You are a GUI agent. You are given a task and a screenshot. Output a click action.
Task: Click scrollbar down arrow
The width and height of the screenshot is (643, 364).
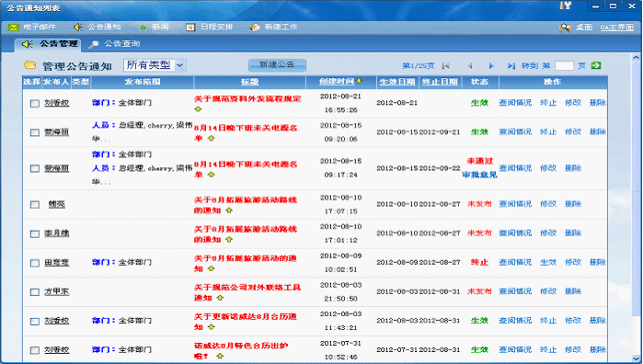click(636, 358)
